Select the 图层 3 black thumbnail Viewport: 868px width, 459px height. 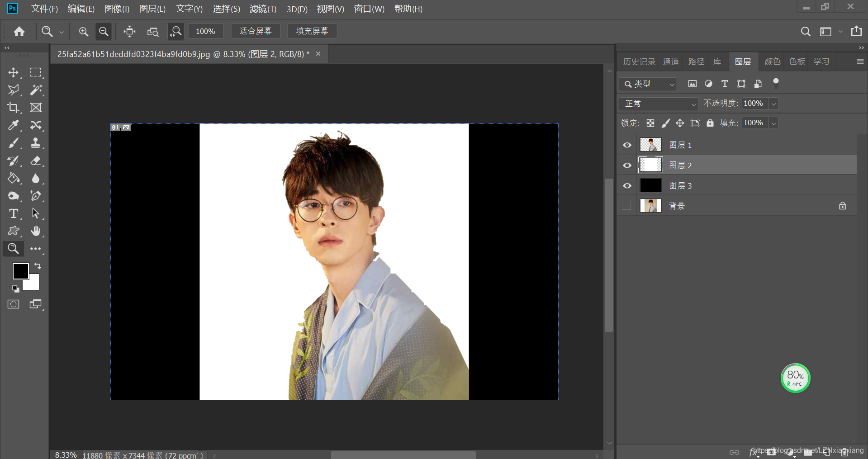tap(650, 185)
